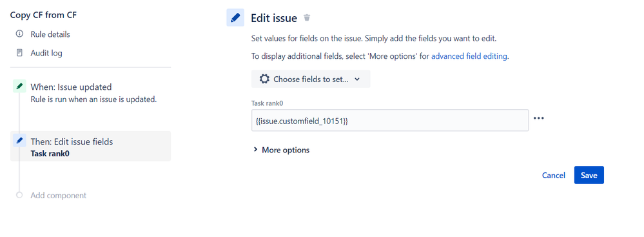Click the blue pencil Edit issue icon

click(x=235, y=17)
